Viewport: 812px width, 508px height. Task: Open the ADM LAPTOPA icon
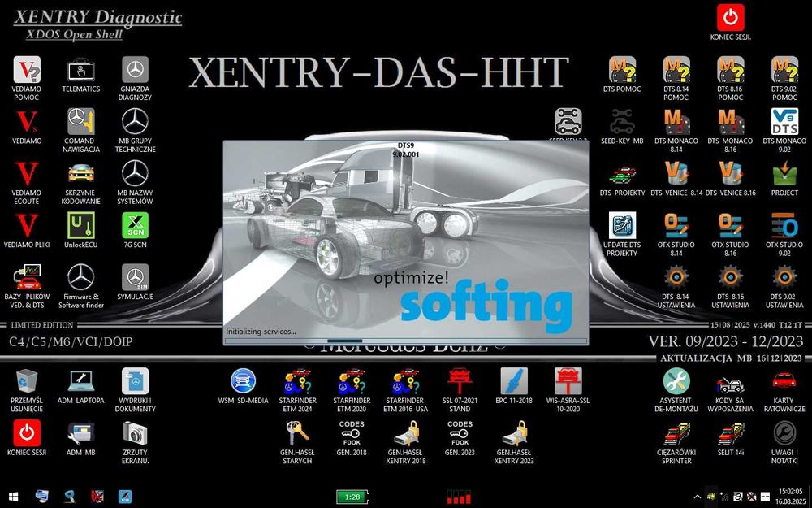[80, 381]
